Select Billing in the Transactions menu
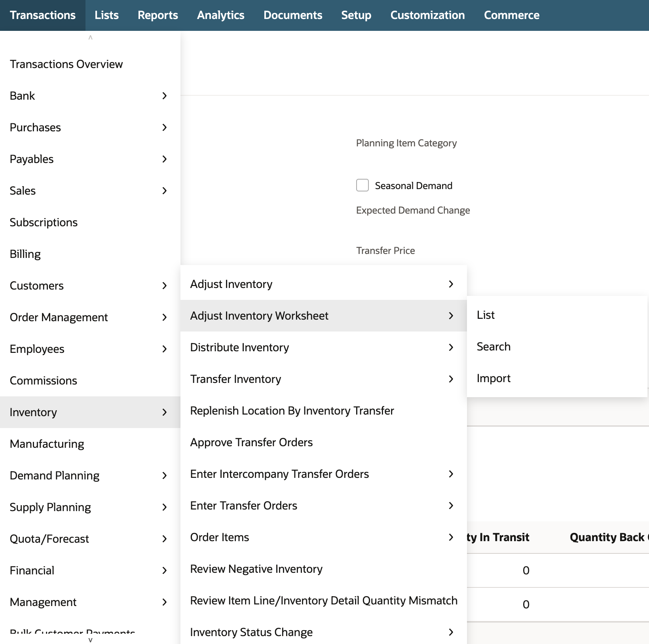This screenshot has height=644, width=649. (x=90, y=254)
